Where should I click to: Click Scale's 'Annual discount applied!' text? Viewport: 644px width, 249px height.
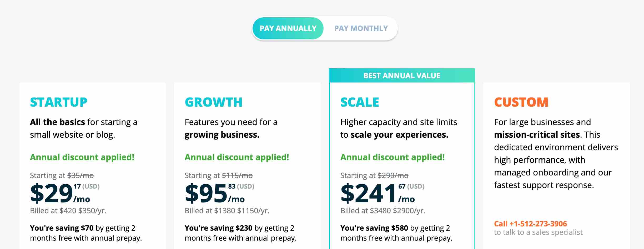click(x=393, y=157)
